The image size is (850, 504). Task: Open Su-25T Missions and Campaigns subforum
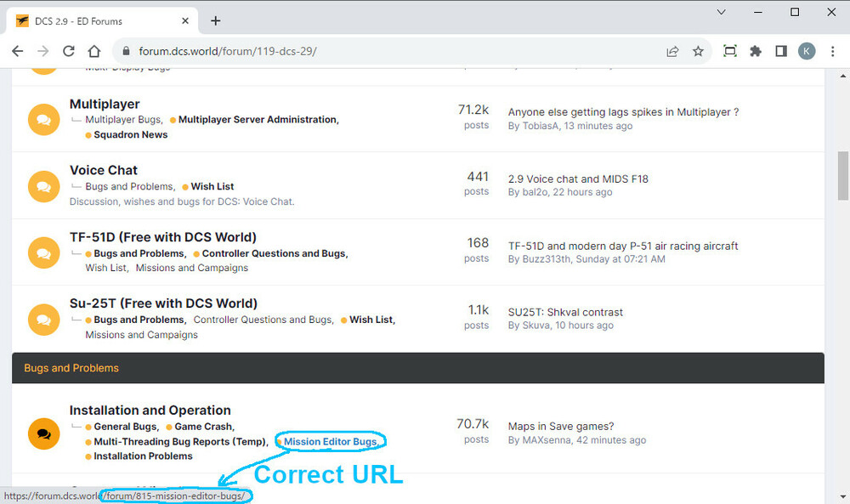141,335
